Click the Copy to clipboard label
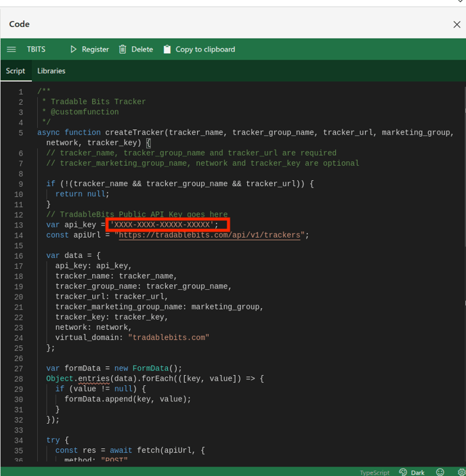This screenshot has height=476, width=466. 205,49
